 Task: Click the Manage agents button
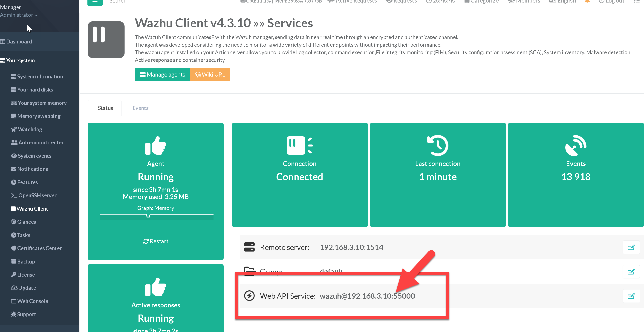(162, 74)
